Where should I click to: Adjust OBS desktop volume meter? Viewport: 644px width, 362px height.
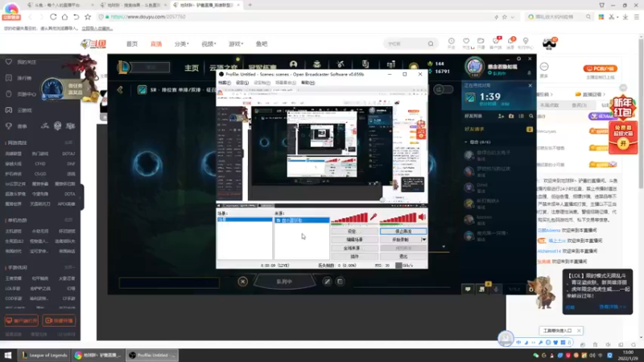pyautogui.click(x=398, y=218)
